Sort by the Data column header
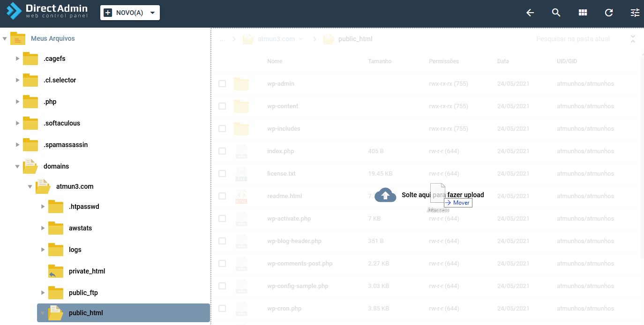 coord(503,61)
